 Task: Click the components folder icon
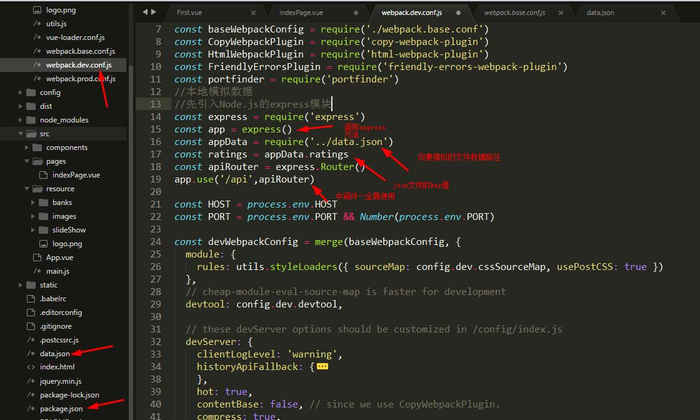pyautogui.click(x=38, y=147)
